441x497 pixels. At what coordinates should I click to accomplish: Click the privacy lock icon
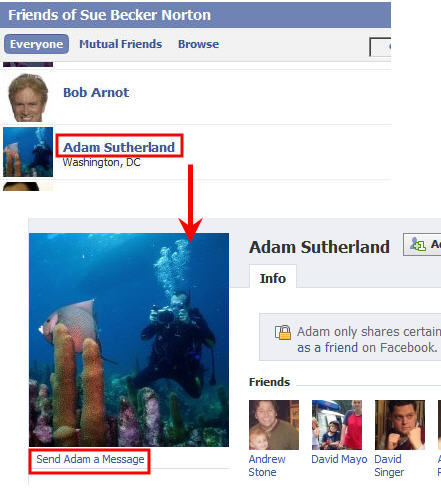click(x=283, y=332)
